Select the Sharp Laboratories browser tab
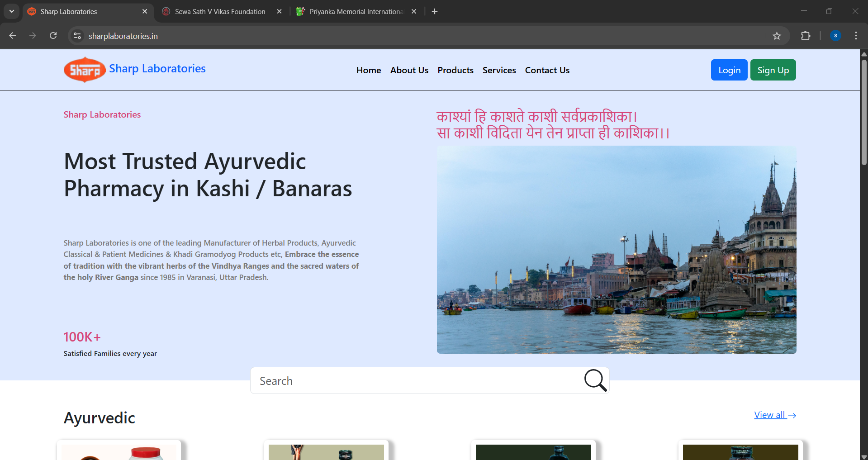868x460 pixels. (x=88, y=11)
